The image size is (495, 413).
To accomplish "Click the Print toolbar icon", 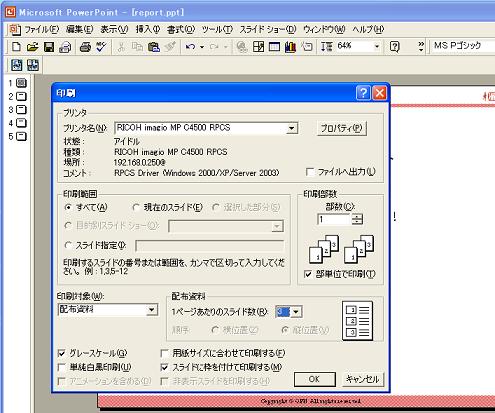I will coord(85,47).
